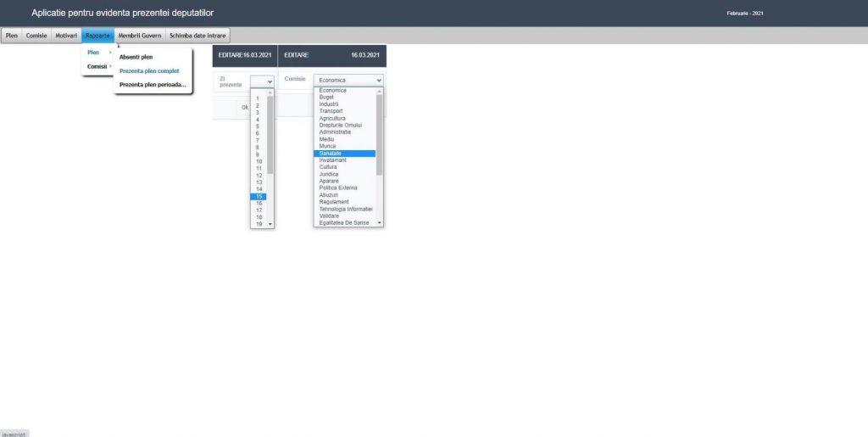The width and height of the screenshot is (868, 437).
Task: Select Sanatate in commission list
Action: [345, 153]
